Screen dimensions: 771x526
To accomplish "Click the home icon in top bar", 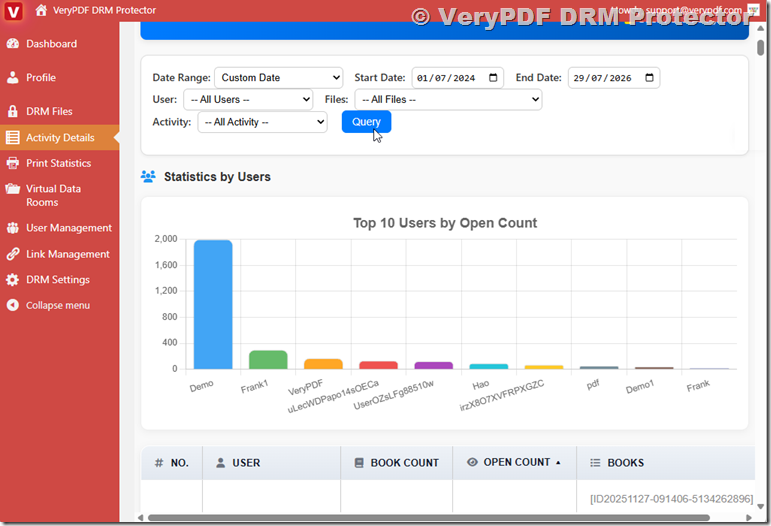I will click(41, 10).
